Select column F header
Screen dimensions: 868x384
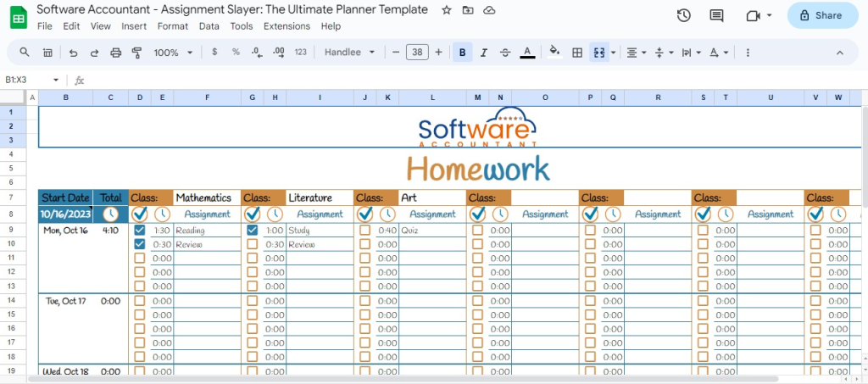(x=207, y=97)
